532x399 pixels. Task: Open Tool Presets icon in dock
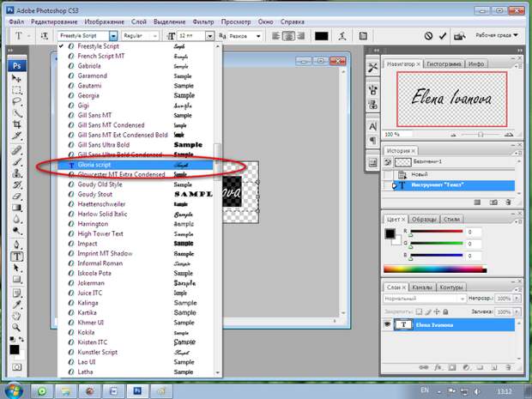372,68
